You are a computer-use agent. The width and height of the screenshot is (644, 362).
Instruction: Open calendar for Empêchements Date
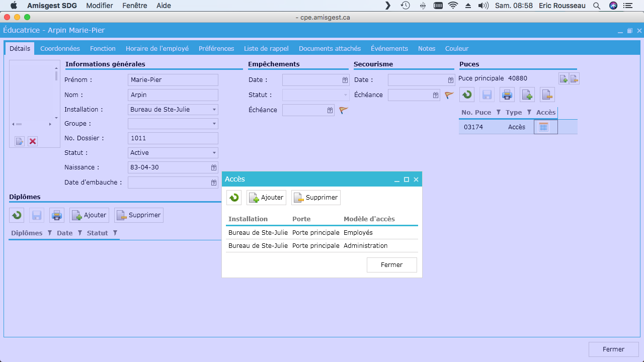(x=345, y=80)
